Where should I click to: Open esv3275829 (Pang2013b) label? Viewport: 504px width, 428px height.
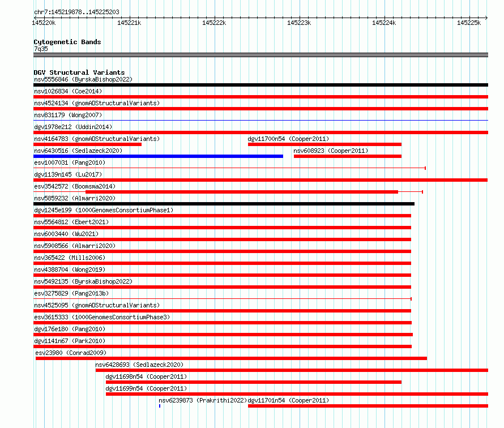pyautogui.click(x=71, y=293)
